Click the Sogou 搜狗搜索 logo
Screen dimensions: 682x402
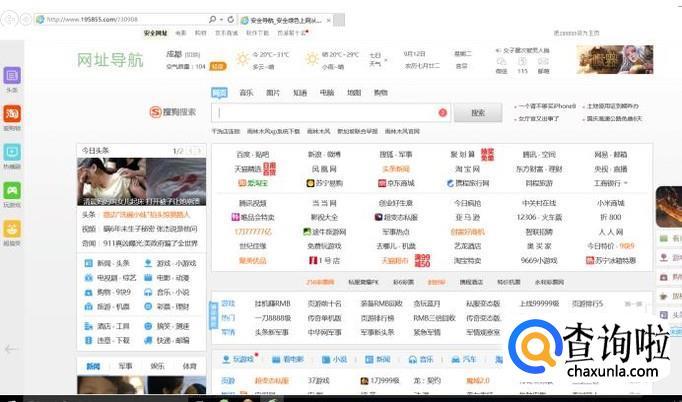(x=173, y=112)
